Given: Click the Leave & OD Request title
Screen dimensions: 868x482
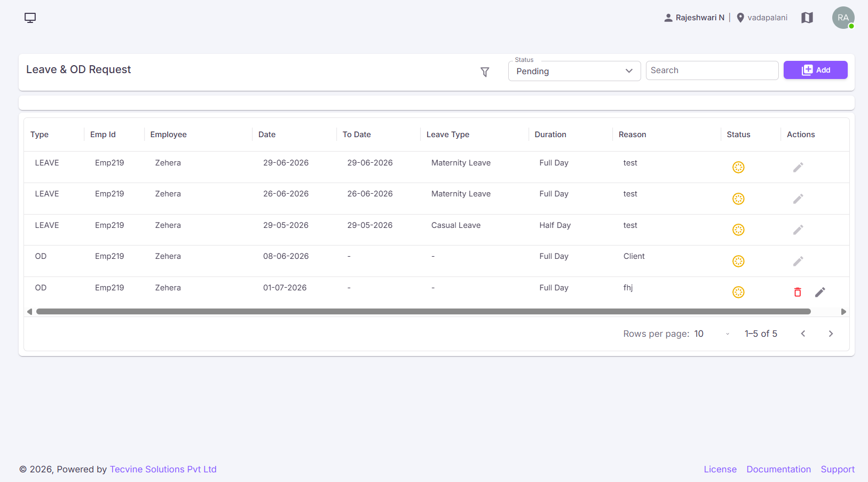Looking at the screenshot, I should click(x=78, y=69).
